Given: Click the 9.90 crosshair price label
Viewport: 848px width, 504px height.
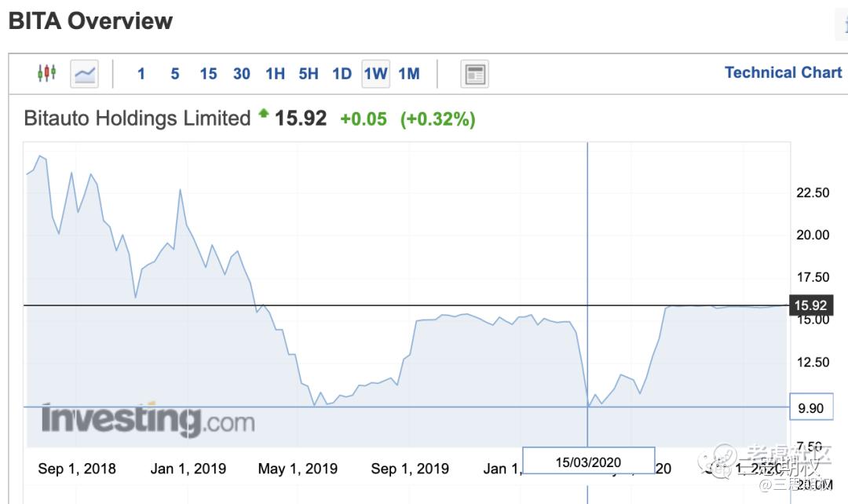Looking at the screenshot, I should coord(810,407).
